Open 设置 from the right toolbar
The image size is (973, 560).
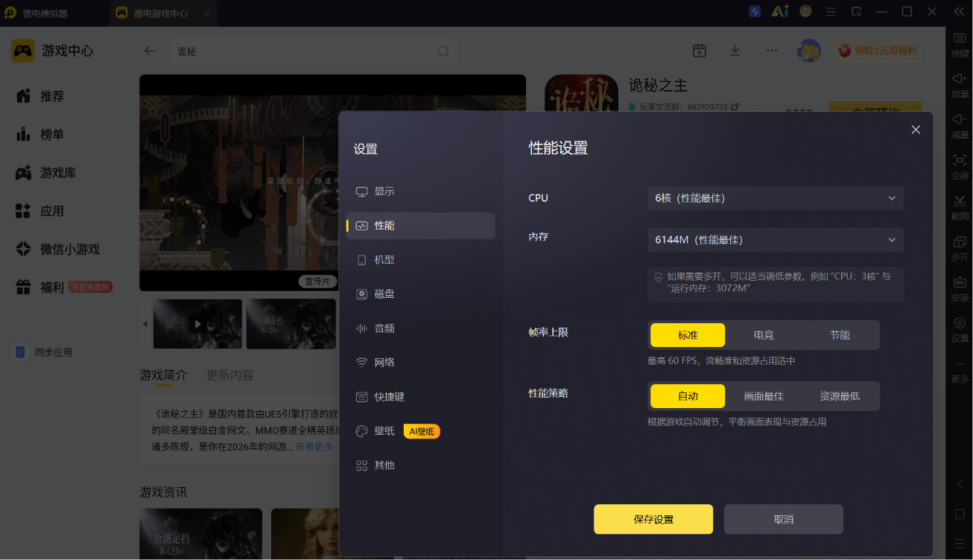point(960,329)
